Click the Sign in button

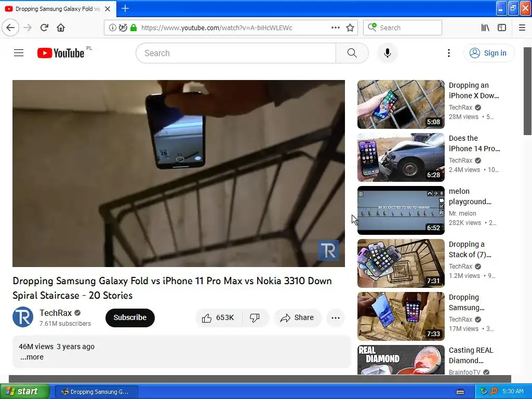pyautogui.click(x=489, y=53)
